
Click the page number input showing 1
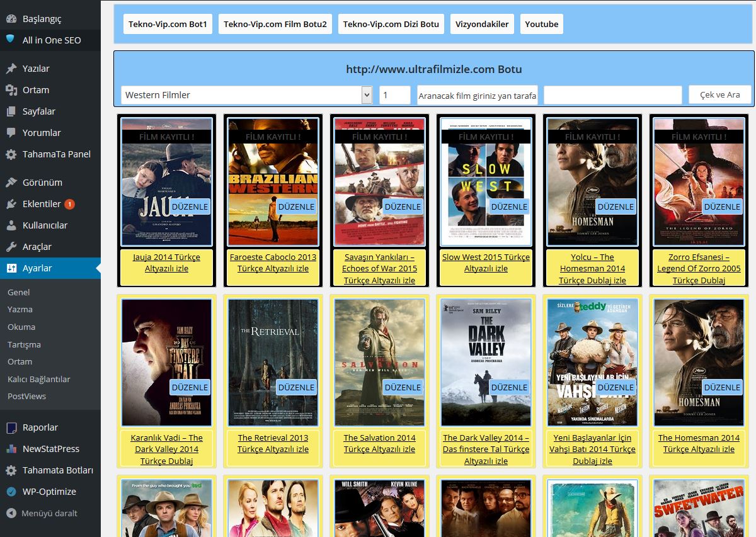[x=394, y=94]
